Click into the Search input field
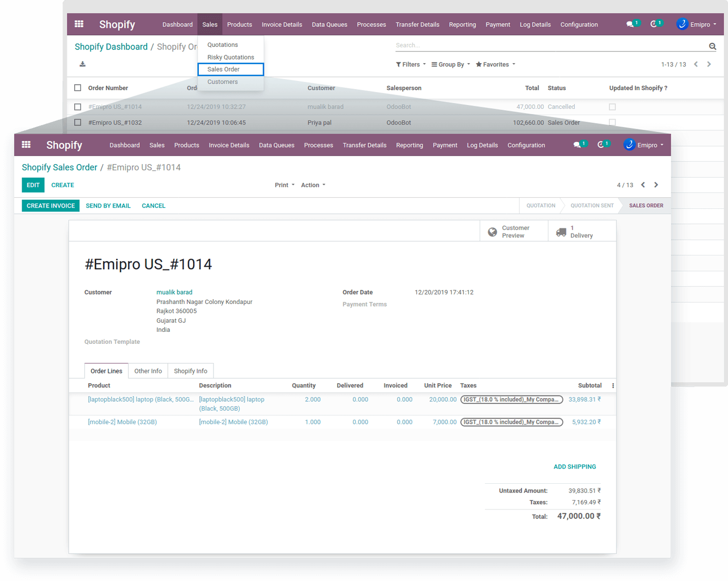This screenshot has height=581, width=728. click(547, 46)
